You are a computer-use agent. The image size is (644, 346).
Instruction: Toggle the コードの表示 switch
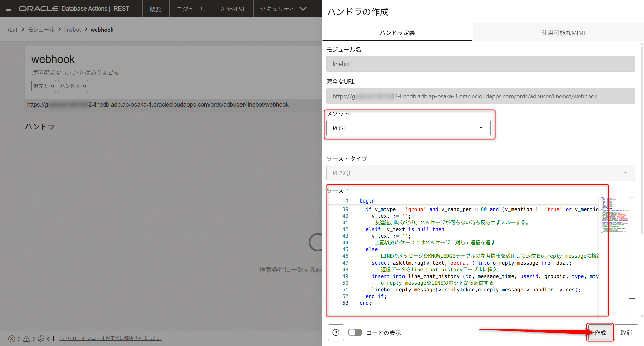[x=355, y=332]
